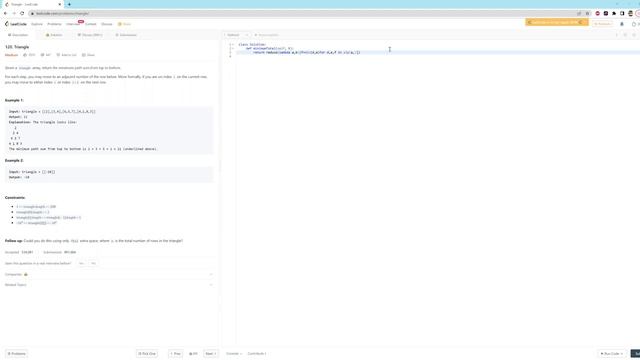This screenshot has height=360, width=640.
Task: Click the browser forward arrow
Action: (x=14, y=13)
